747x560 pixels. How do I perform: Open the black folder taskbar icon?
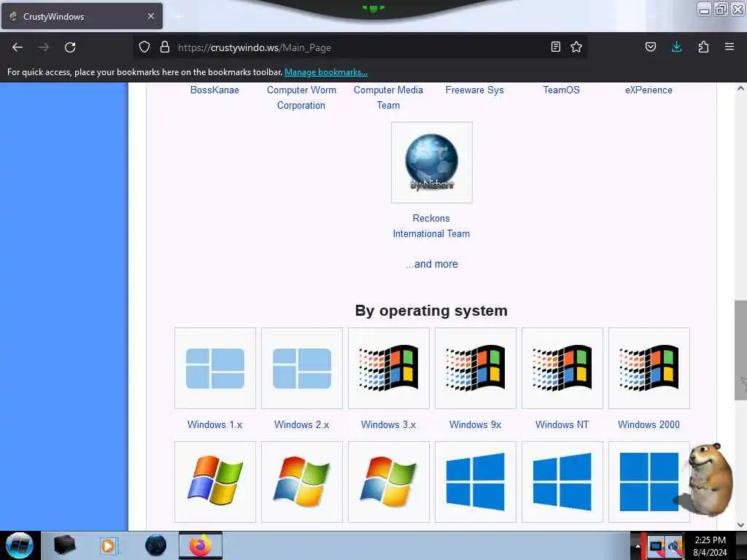[x=64, y=545]
